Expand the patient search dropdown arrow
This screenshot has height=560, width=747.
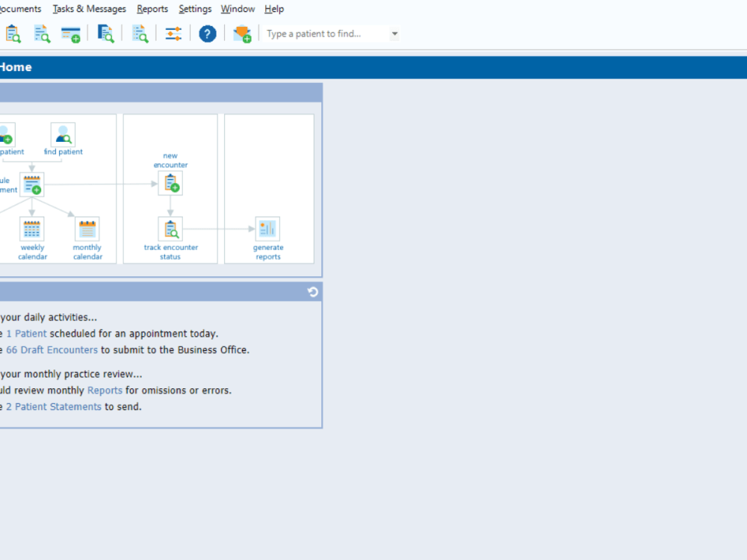point(394,34)
